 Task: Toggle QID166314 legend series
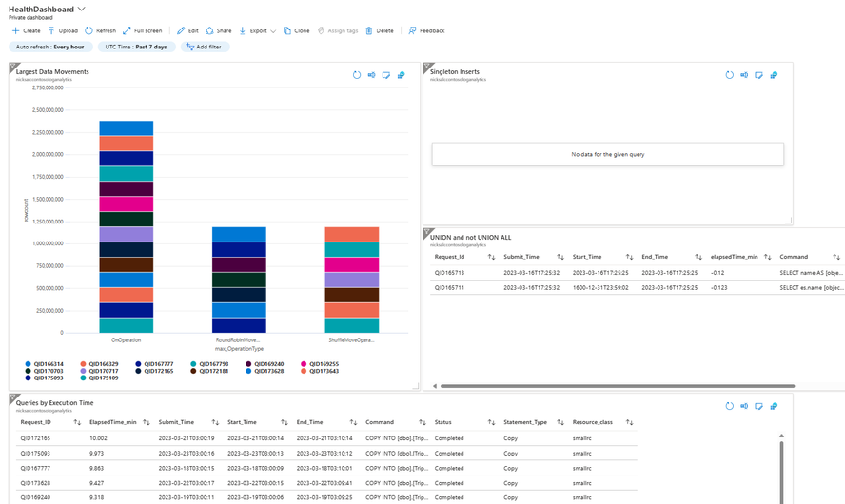44,364
